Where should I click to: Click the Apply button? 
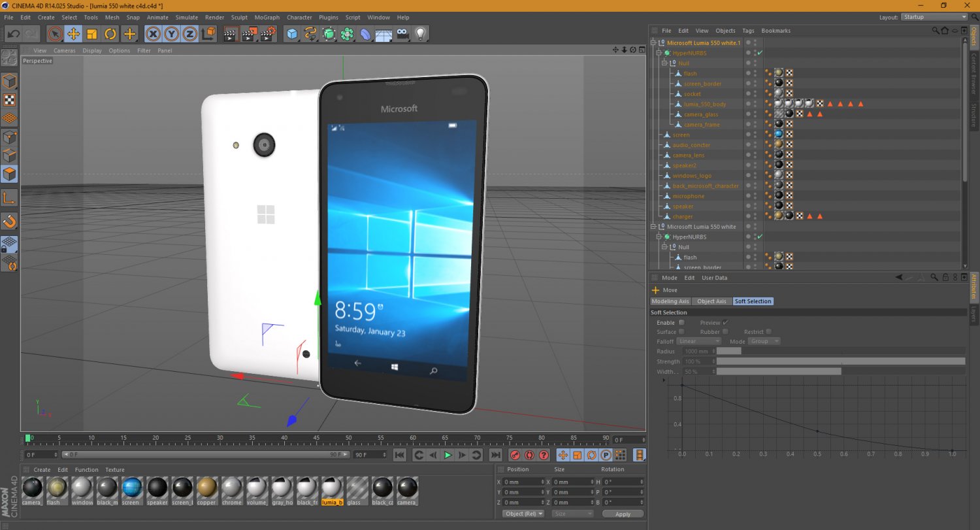point(623,514)
